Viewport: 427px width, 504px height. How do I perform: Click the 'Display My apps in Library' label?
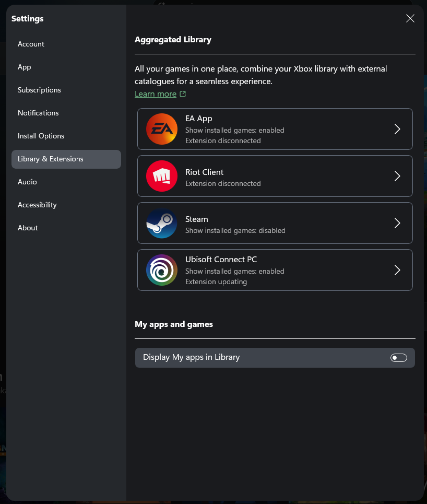[x=191, y=357]
